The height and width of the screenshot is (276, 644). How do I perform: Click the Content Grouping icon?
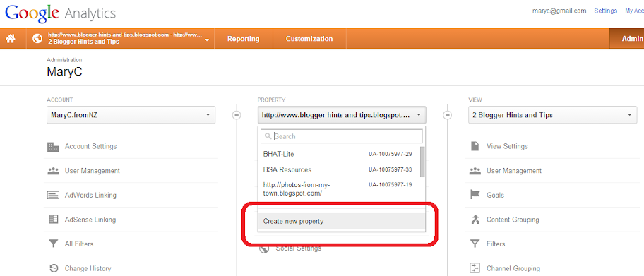475,220
